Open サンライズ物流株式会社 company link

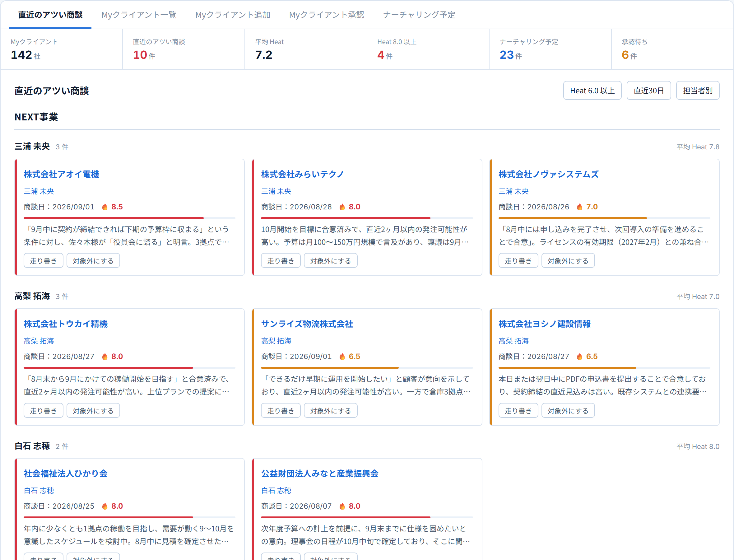tap(307, 324)
